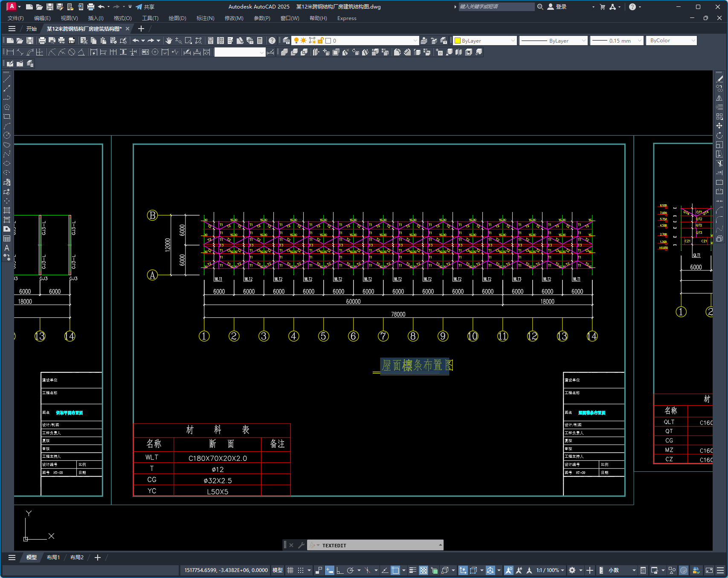Toggle Polar Tracking in status bar
This screenshot has height=578, width=728.
(351, 570)
